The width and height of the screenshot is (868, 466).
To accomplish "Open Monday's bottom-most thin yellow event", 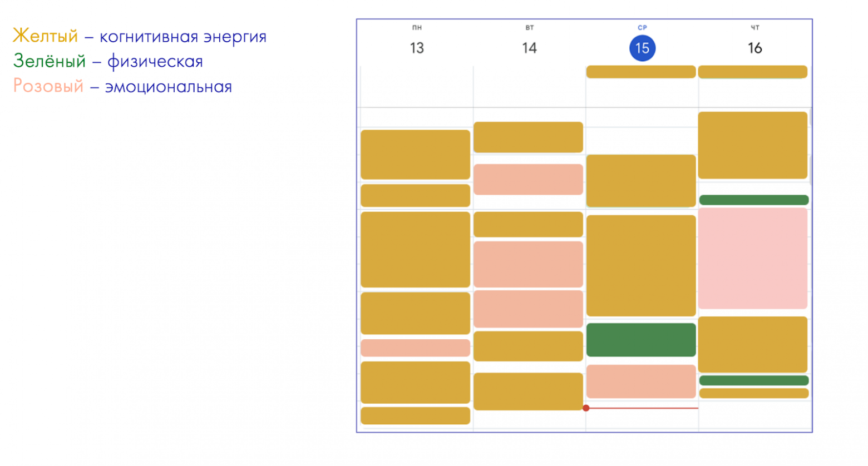I will [415, 415].
